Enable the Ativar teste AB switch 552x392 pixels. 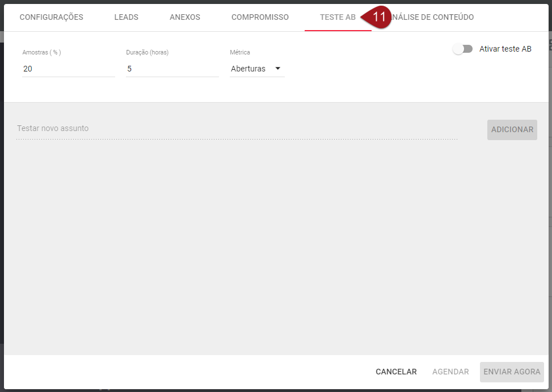(462, 49)
